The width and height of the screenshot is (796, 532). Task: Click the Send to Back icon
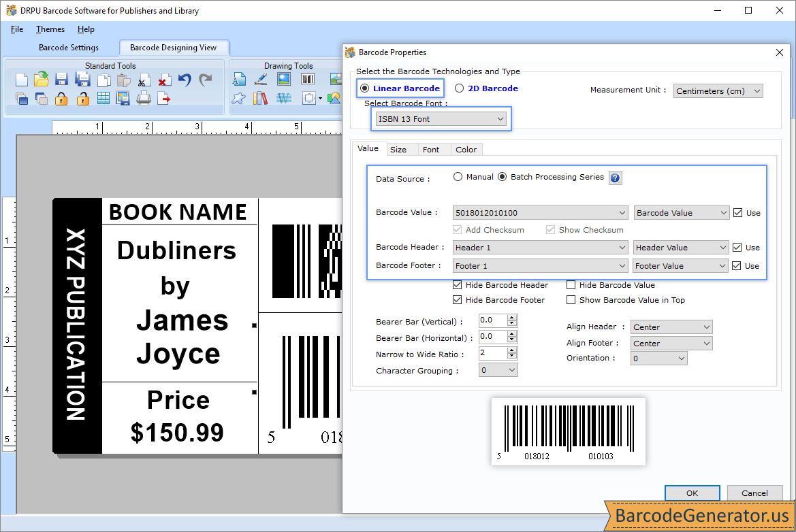pyautogui.click(x=42, y=99)
